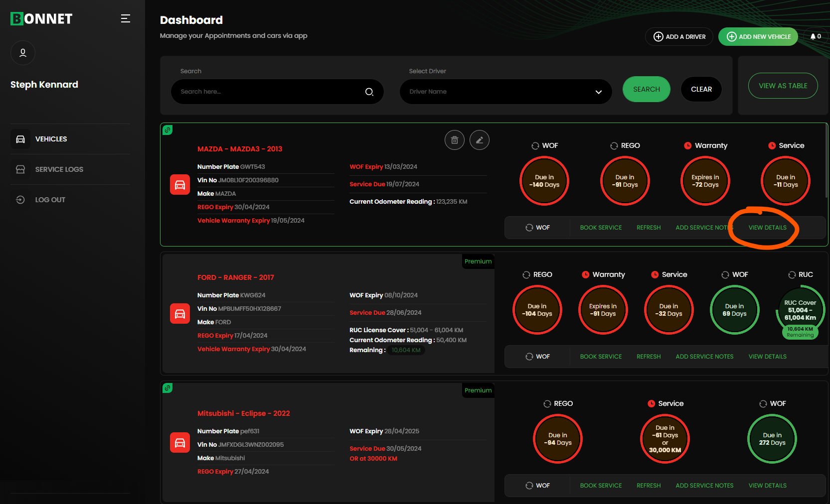Click Mitsubishi WOF due 272 days gauge

coord(772,439)
